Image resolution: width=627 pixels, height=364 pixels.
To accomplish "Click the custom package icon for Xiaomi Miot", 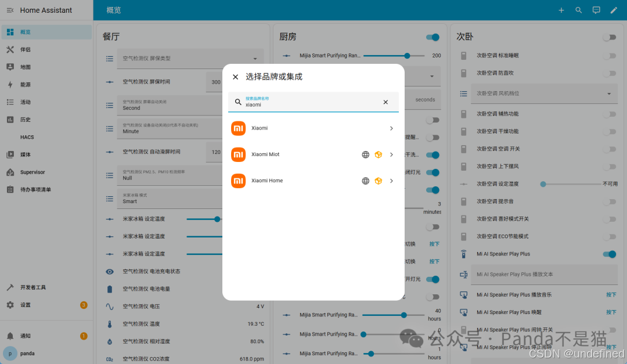I will (379, 155).
